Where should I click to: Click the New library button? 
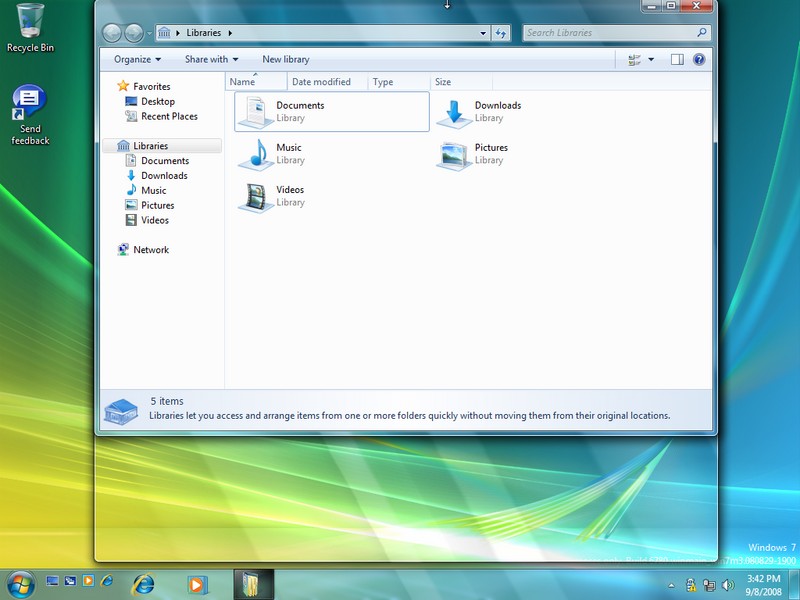pos(286,59)
